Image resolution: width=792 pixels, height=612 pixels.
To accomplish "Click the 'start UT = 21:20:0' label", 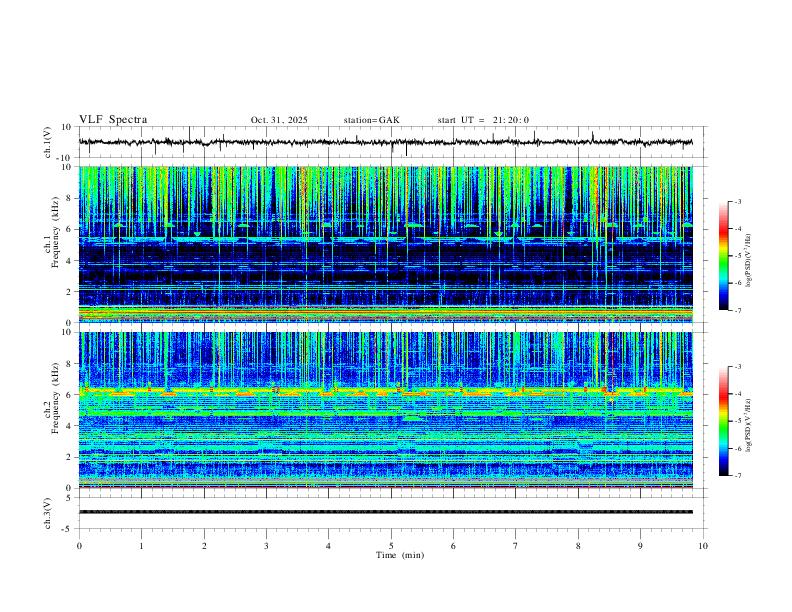I will tap(483, 120).
